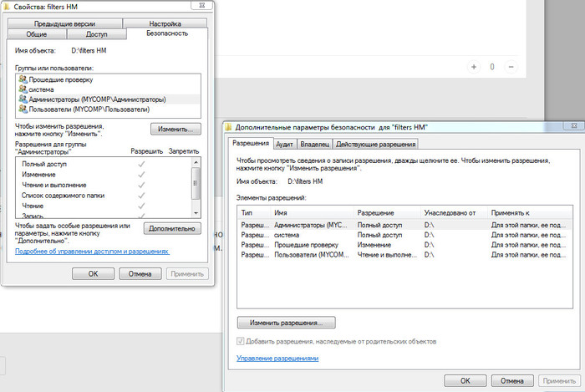Click Чтение и выполнение allow checkmark
585x392 pixels.
(141, 185)
